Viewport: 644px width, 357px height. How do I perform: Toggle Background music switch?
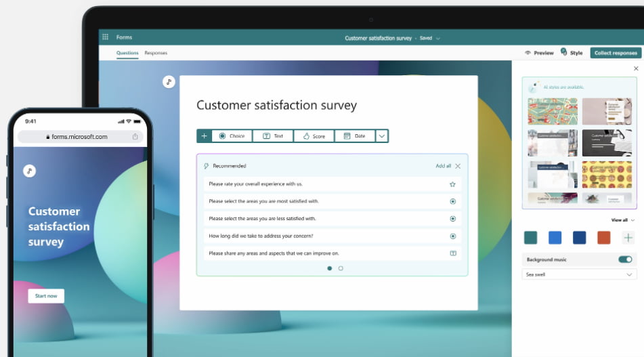[625, 259]
